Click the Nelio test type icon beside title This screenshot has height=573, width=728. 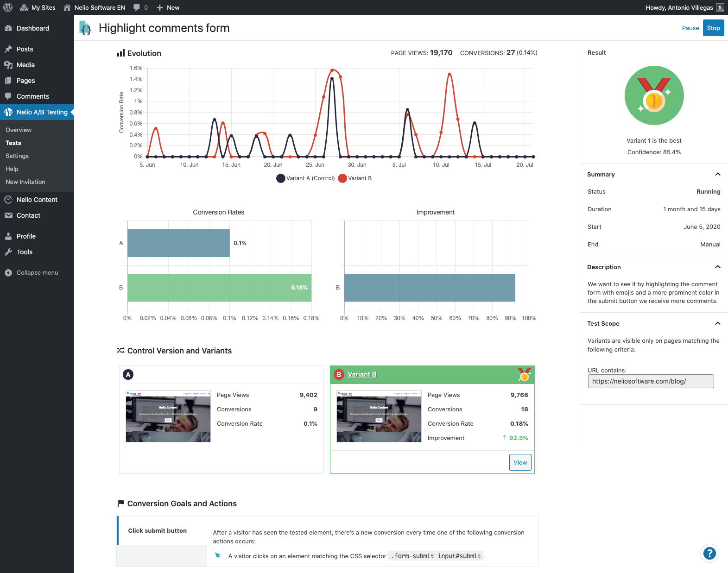[x=85, y=28]
